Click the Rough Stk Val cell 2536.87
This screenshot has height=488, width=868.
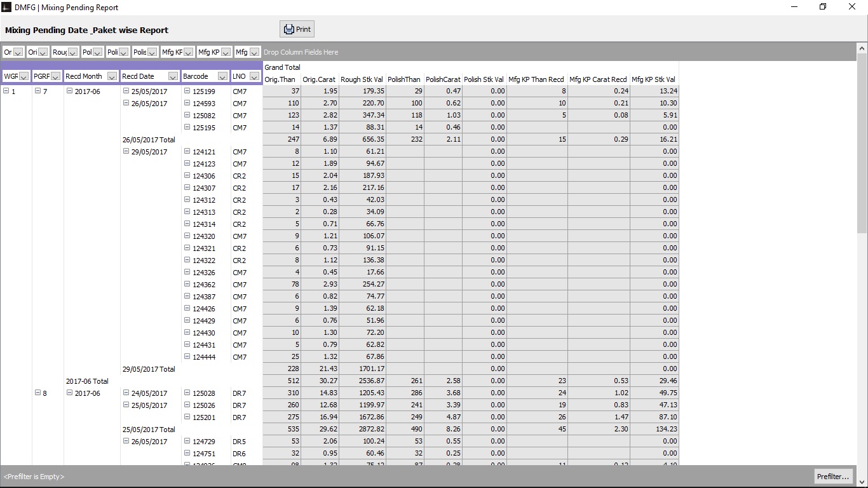363,381
